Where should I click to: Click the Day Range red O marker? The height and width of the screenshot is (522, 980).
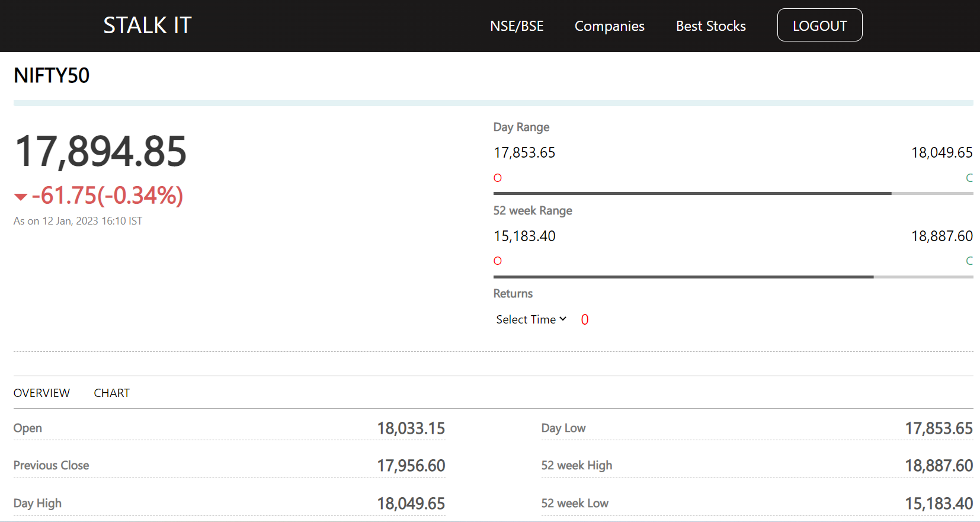[x=498, y=178]
